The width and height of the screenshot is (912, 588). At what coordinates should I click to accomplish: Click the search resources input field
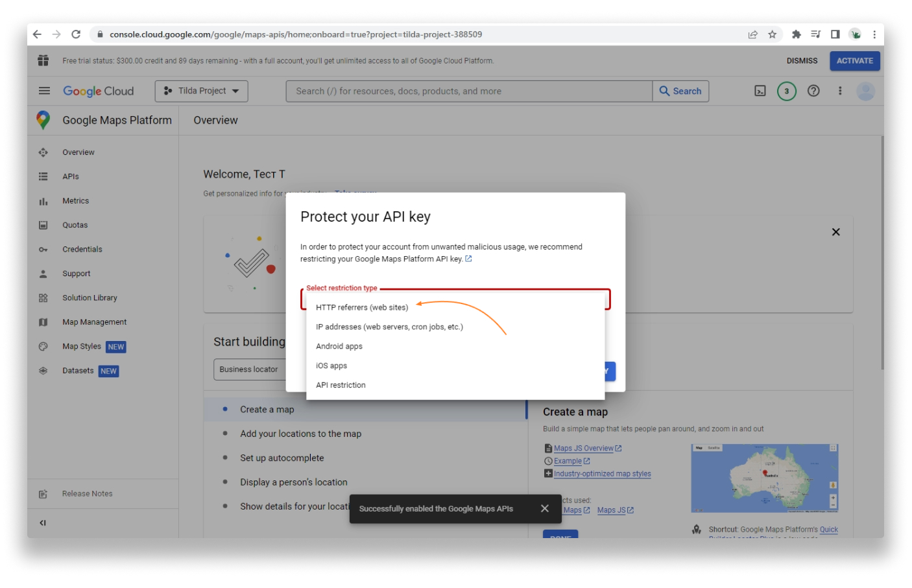pyautogui.click(x=469, y=91)
